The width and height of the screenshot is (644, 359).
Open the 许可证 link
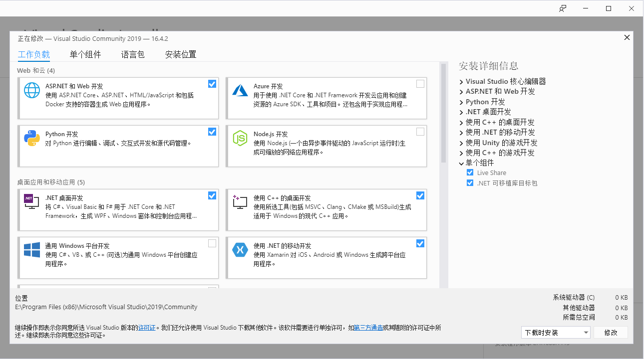[147, 328]
